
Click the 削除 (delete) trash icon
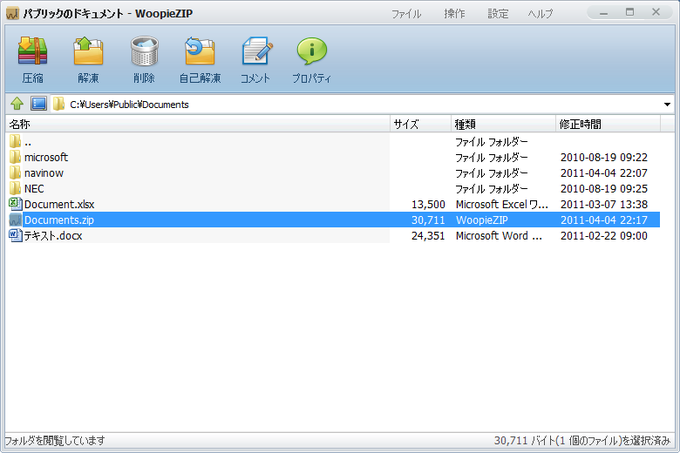144,51
